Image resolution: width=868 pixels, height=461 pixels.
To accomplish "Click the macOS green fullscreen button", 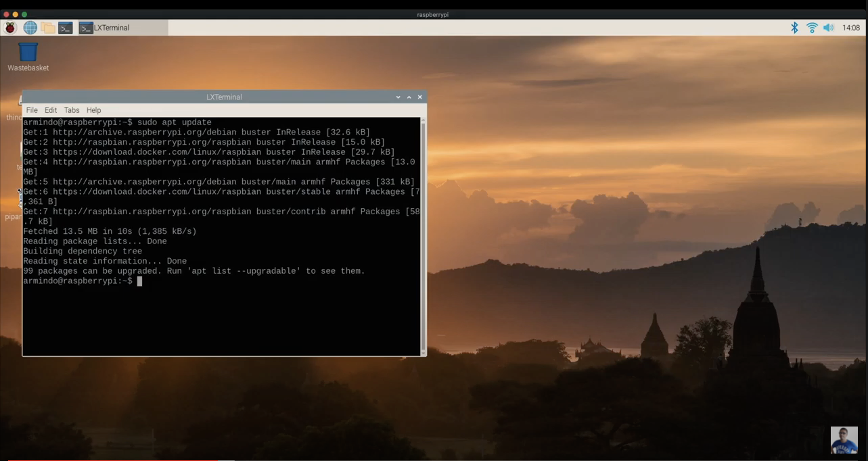I will [24, 14].
